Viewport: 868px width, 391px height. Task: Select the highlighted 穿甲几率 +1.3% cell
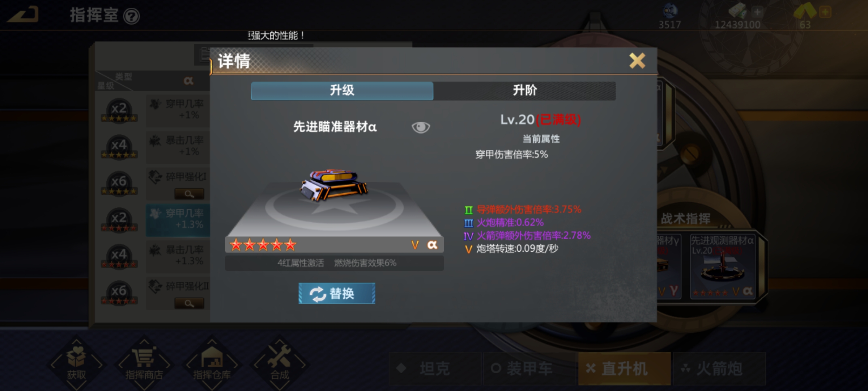178,220
